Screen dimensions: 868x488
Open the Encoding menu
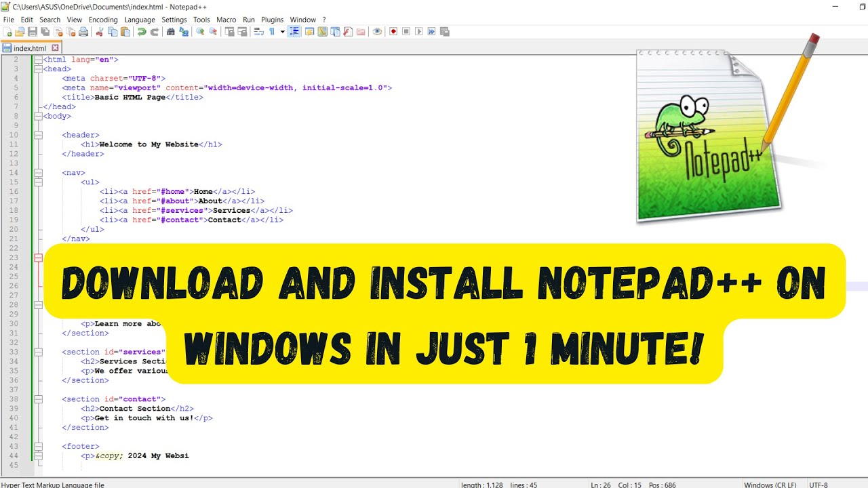click(x=103, y=20)
